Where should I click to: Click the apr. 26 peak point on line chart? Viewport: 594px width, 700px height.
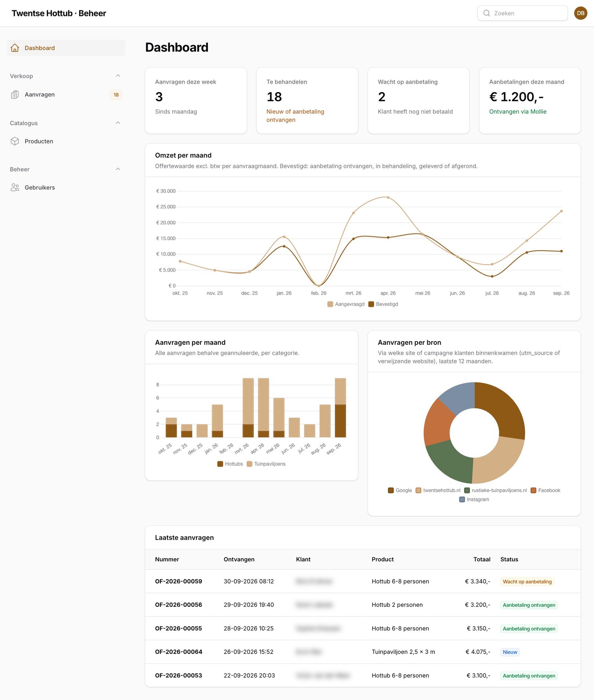click(388, 197)
